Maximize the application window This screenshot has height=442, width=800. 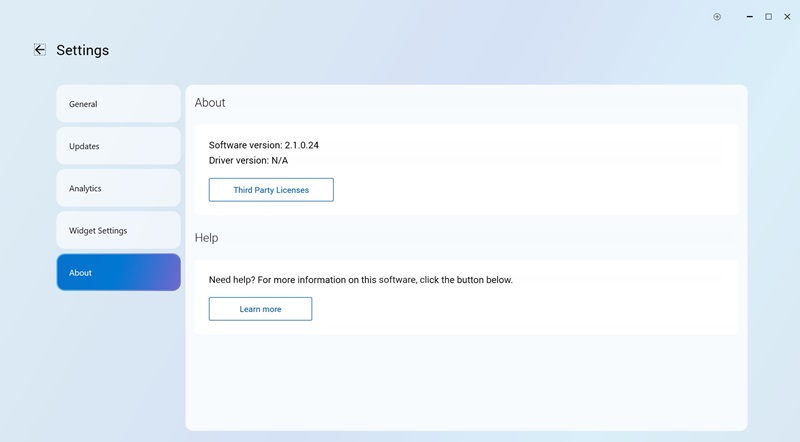click(768, 17)
